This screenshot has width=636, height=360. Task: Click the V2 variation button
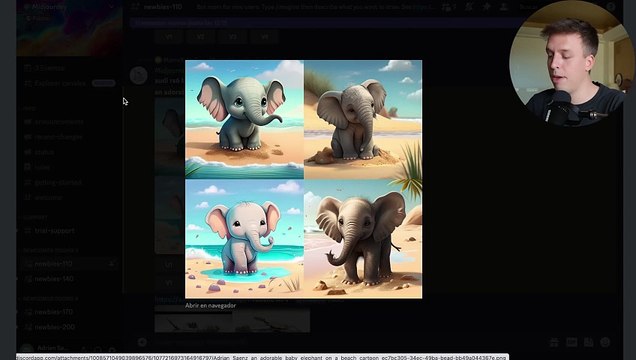[x=201, y=37]
